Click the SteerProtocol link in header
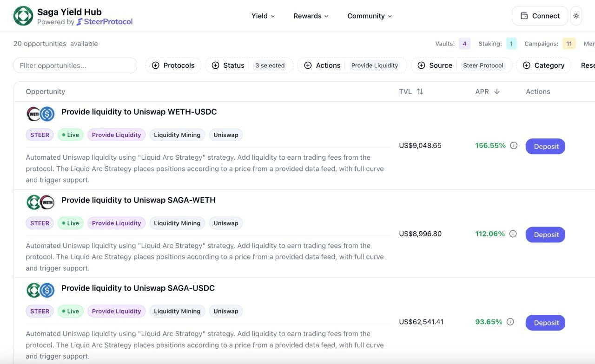The width and height of the screenshot is (595, 364). 105,22
